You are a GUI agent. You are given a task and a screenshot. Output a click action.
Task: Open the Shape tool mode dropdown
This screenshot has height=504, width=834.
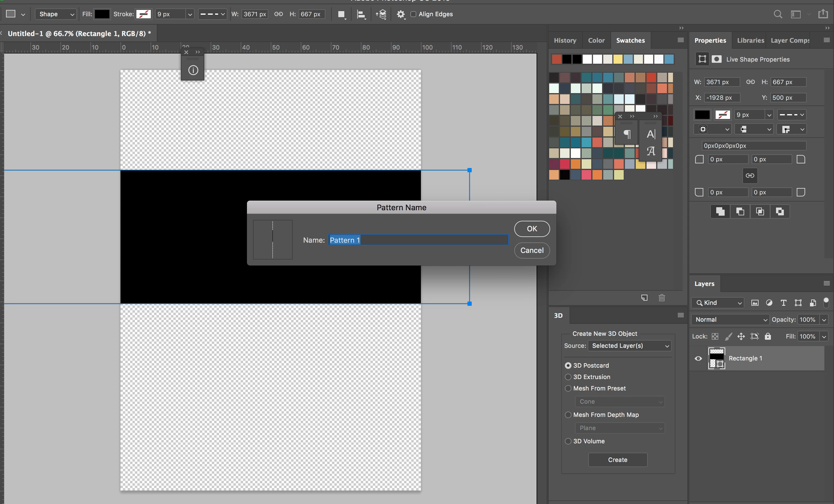coord(56,14)
